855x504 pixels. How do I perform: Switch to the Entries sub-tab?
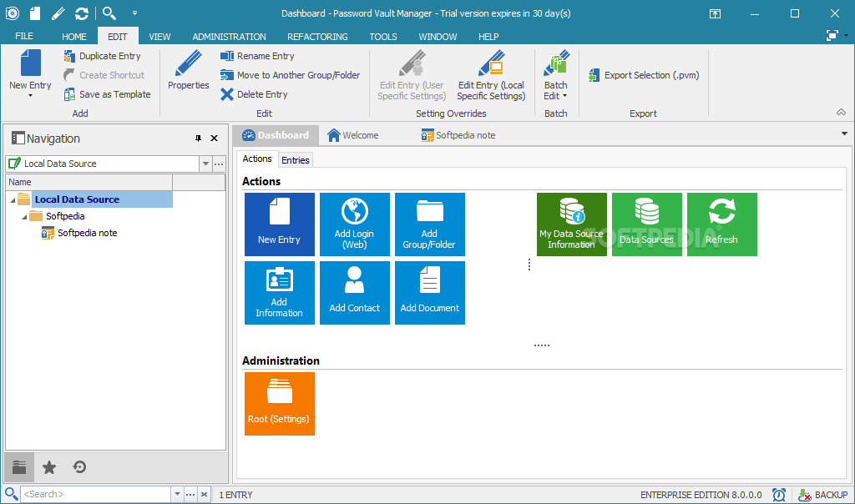pyautogui.click(x=296, y=159)
